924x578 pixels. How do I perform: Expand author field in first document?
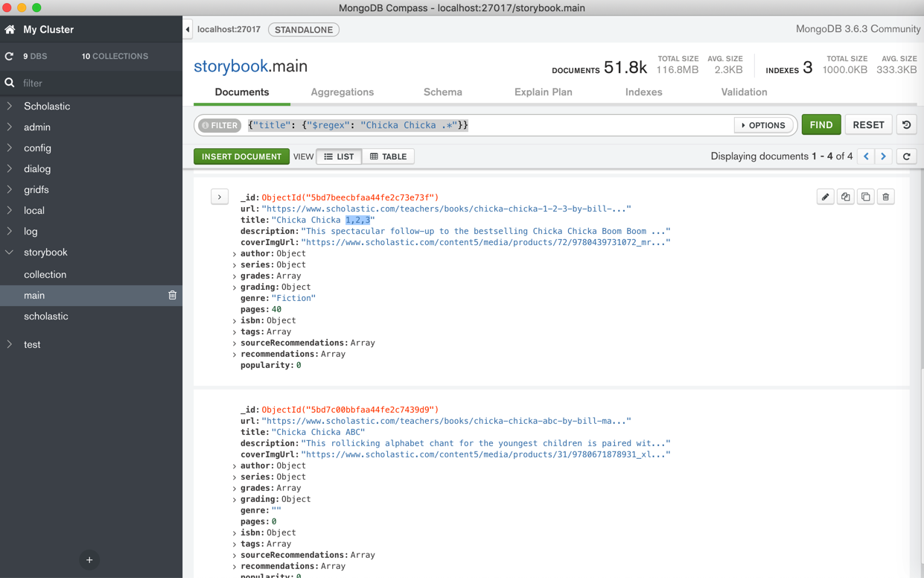(x=235, y=254)
